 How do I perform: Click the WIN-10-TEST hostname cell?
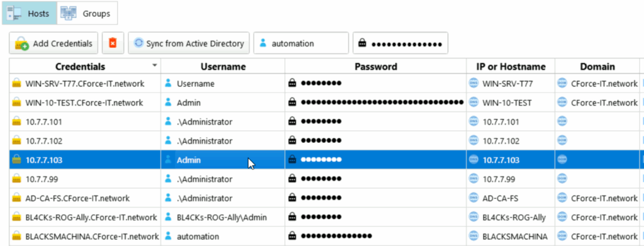pyautogui.click(x=511, y=103)
